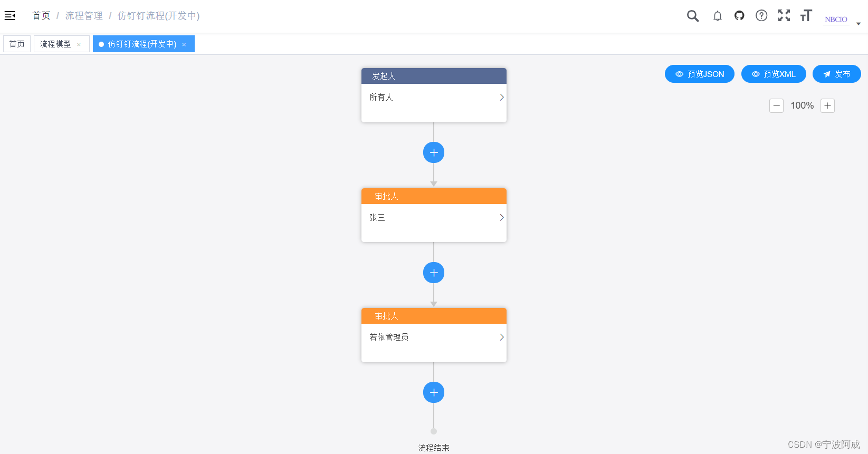Expand the 张三 approver node settings
This screenshot has width=868, height=454.
pyautogui.click(x=501, y=217)
